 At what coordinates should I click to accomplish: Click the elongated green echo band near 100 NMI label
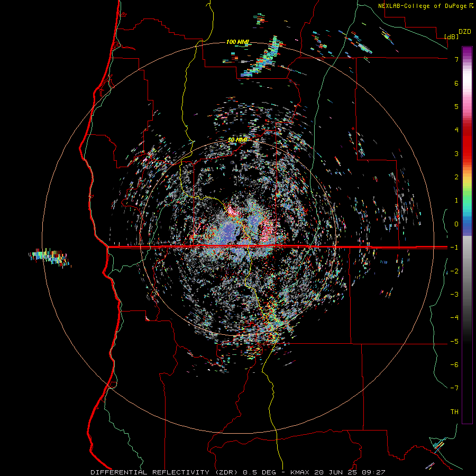tap(263, 58)
